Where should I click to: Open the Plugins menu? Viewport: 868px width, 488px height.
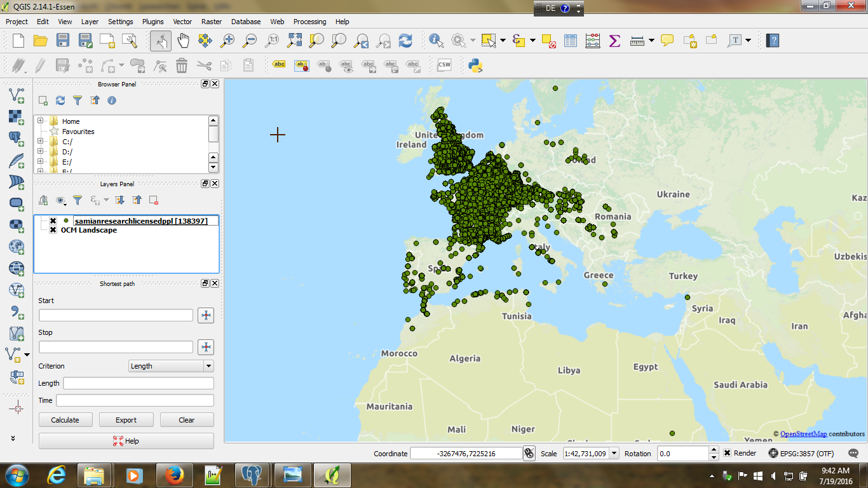click(x=153, y=22)
